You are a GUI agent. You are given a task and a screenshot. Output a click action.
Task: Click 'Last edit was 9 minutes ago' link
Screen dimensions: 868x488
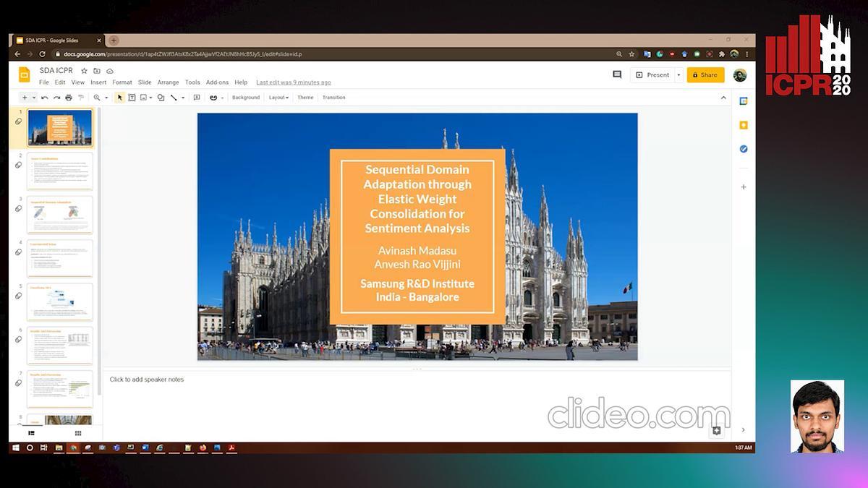(294, 82)
